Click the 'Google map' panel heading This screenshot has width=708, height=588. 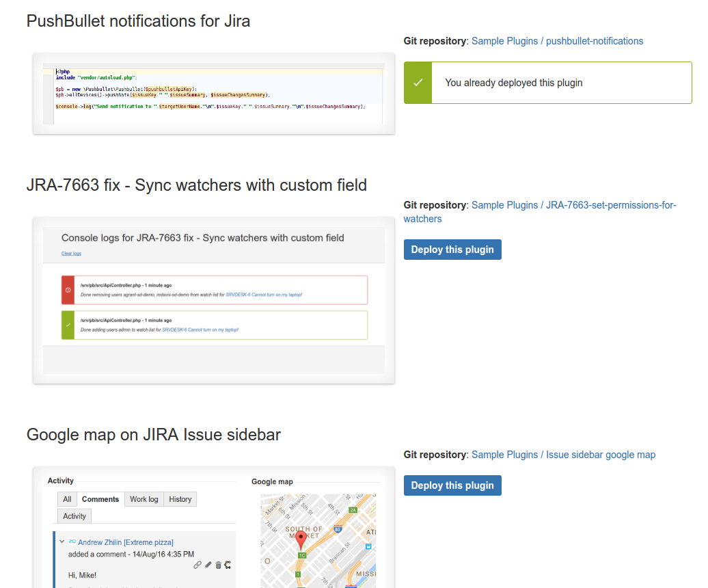click(272, 482)
